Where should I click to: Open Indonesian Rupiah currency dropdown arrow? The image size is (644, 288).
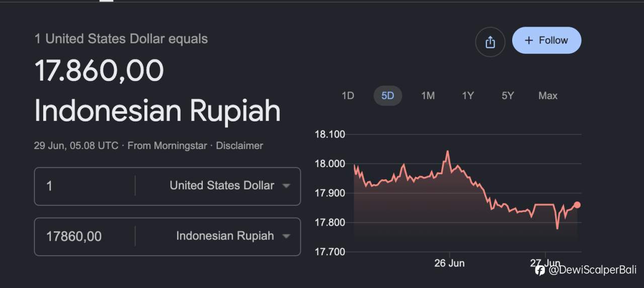pos(286,236)
